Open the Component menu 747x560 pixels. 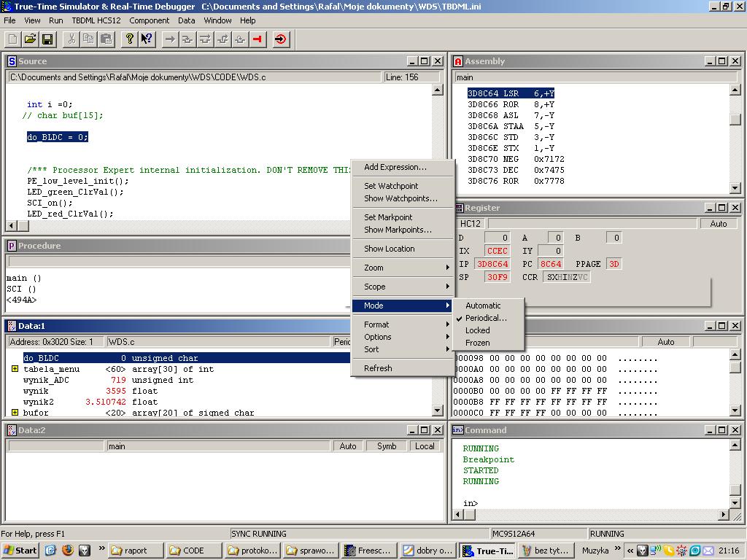(x=149, y=20)
